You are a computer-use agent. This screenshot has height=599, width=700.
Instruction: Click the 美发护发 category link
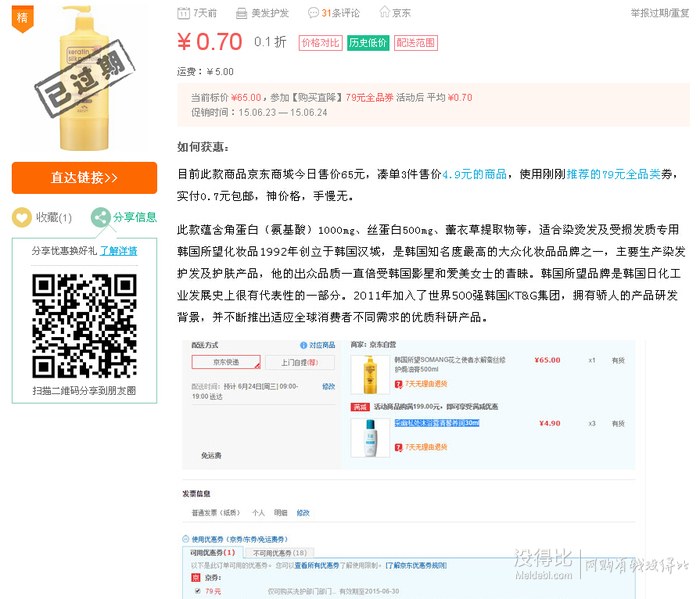(270, 13)
